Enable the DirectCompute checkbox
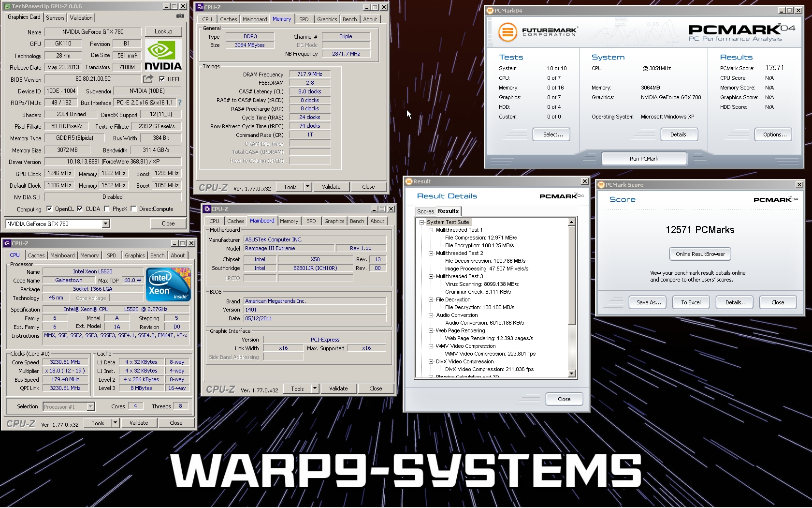The width and height of the screenshot is (812, 508). [x=133, y=209]
